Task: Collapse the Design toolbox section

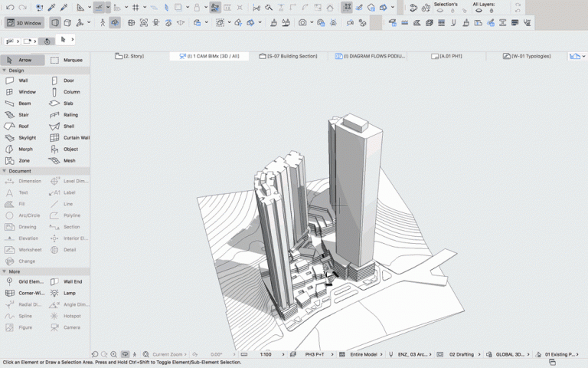Action: pyautogui.click(x=15, y=70)
